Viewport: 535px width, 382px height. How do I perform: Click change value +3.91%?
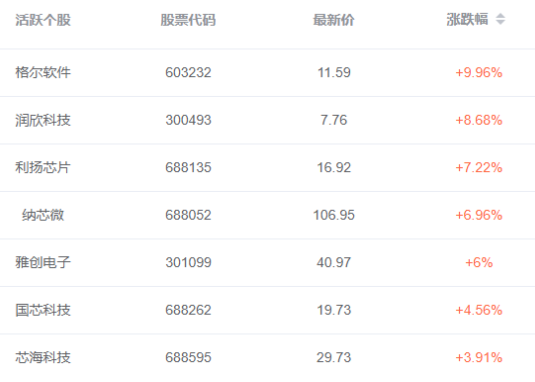pyautogui.click(x=479, y=357)
